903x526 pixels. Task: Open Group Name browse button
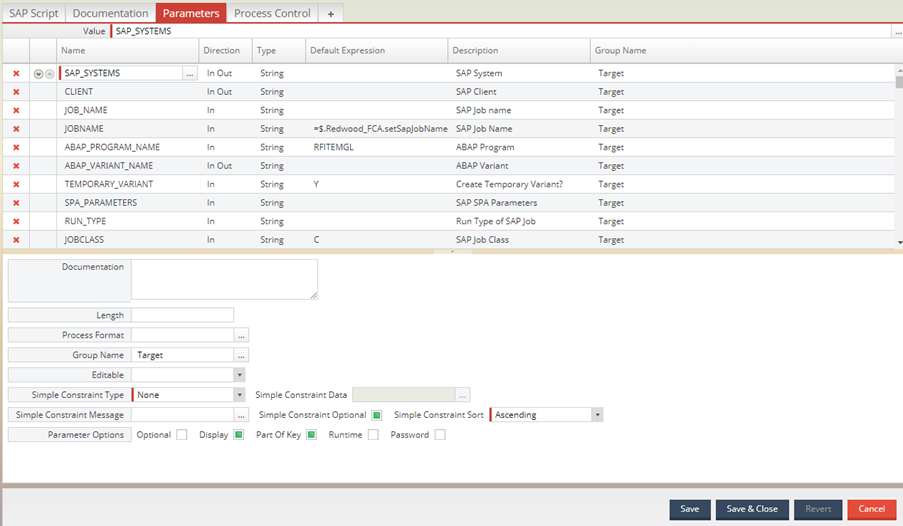point(241,355)
